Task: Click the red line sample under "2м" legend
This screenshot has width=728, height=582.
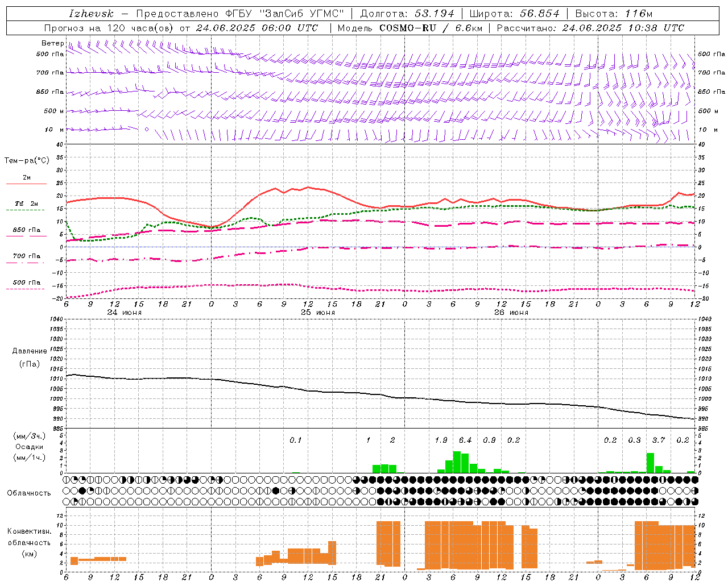Action: [x=26, y=184]
